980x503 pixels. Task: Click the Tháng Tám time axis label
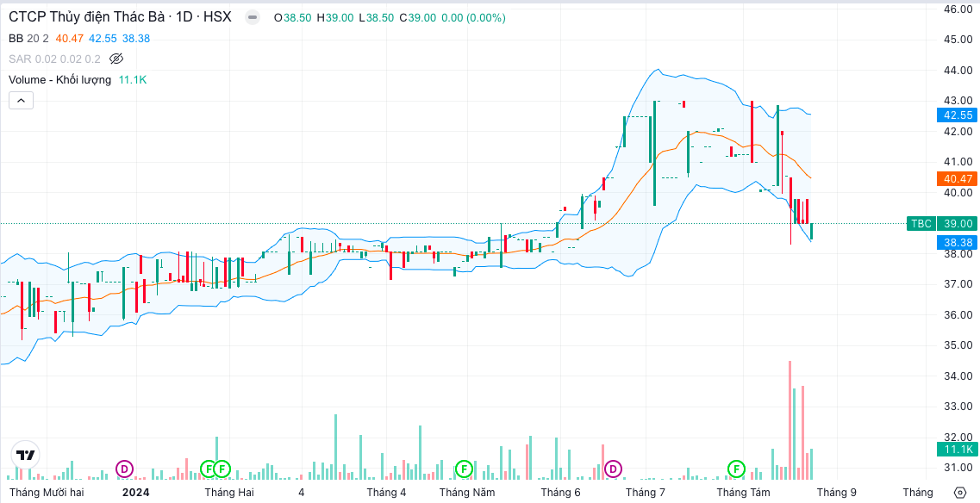[x=743, y=493]
